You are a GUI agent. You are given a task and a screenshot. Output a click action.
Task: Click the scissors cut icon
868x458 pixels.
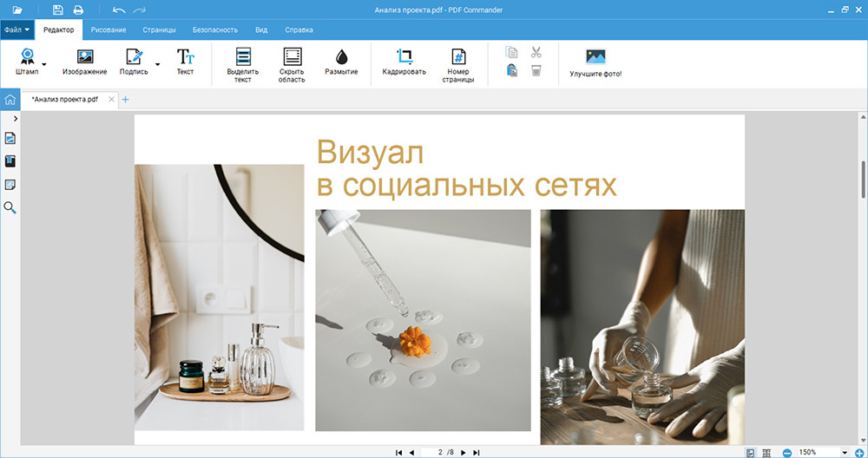click(536, 53)
